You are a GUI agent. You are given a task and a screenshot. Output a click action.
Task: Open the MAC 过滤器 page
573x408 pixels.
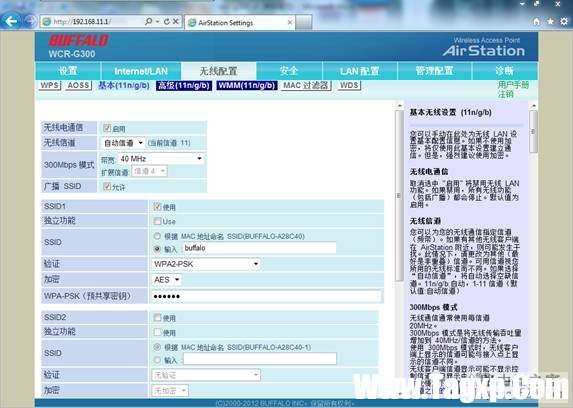(x=306, y=86)
